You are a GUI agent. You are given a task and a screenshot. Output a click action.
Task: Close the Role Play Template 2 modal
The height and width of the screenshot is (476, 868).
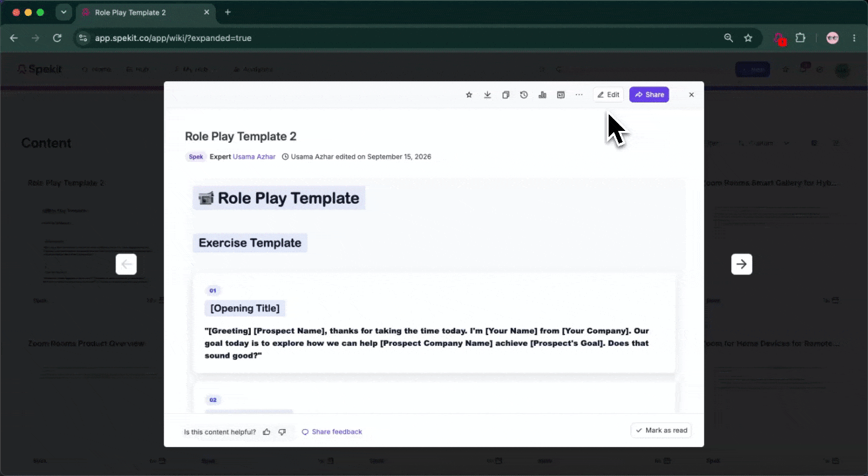click(691, 95)
